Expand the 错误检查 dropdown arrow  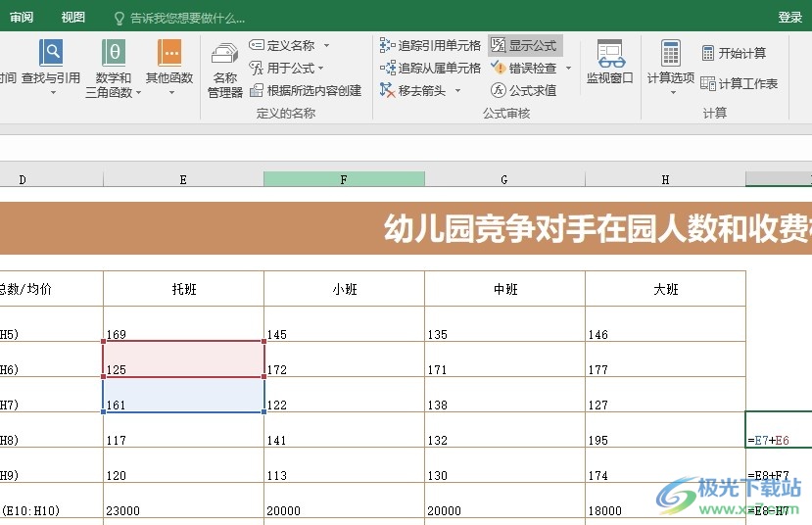tap(568, 68)
